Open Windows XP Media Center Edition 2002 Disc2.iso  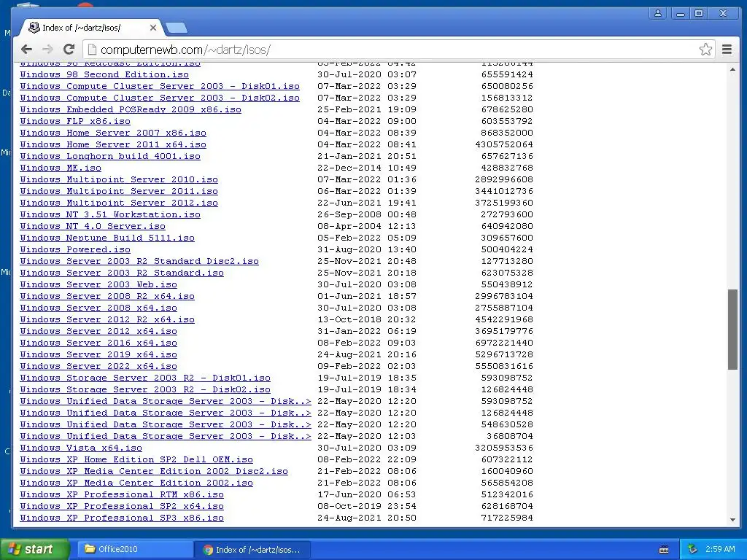(x=154, y=472)
